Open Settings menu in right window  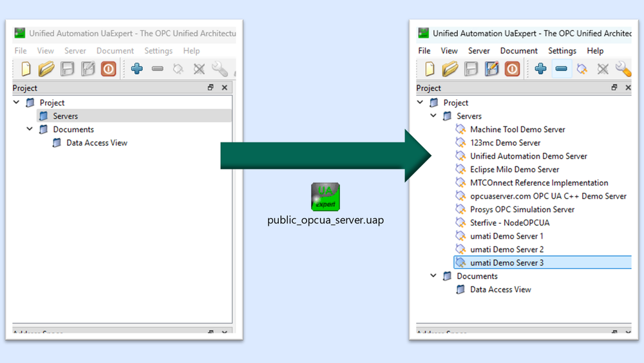click(562, 50)
